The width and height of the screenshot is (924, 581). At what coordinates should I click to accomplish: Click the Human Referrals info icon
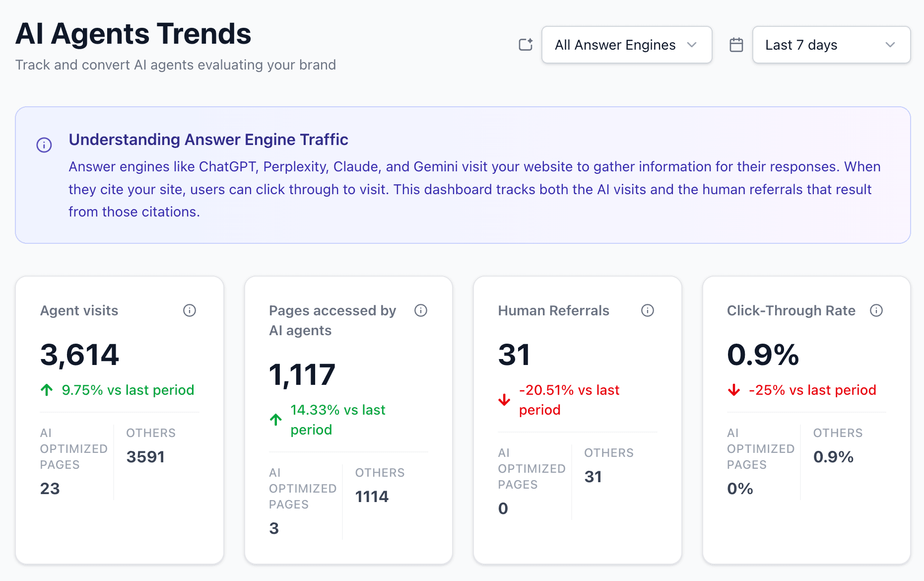pos(647,310)
